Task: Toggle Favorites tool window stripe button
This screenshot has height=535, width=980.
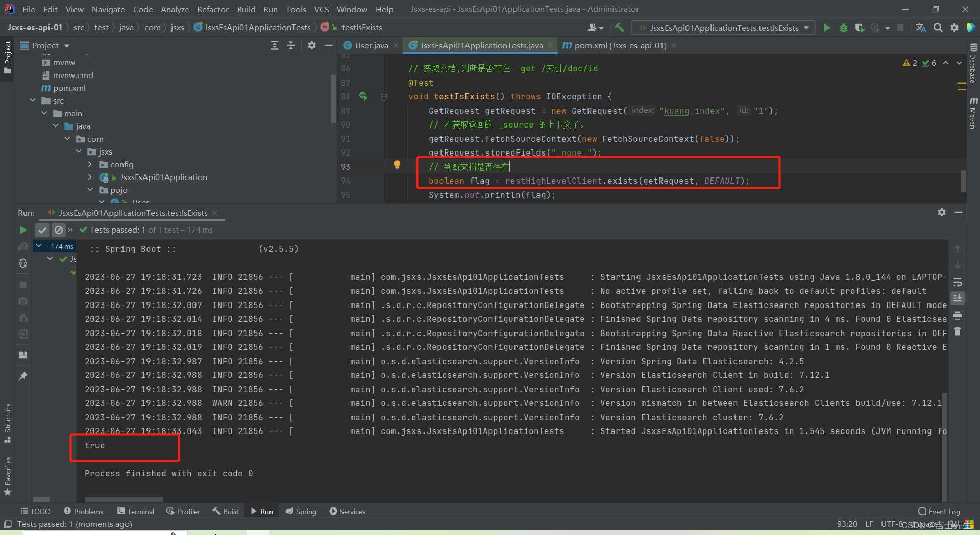Action: tap(8, 476)
